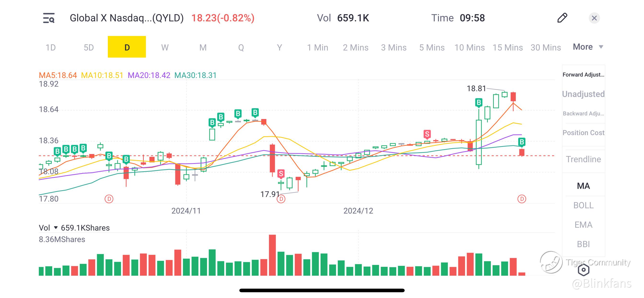This screenshot has width=644, height=298.
Task: Tap the S sell marker in December
Action: [x=427, y=134]
